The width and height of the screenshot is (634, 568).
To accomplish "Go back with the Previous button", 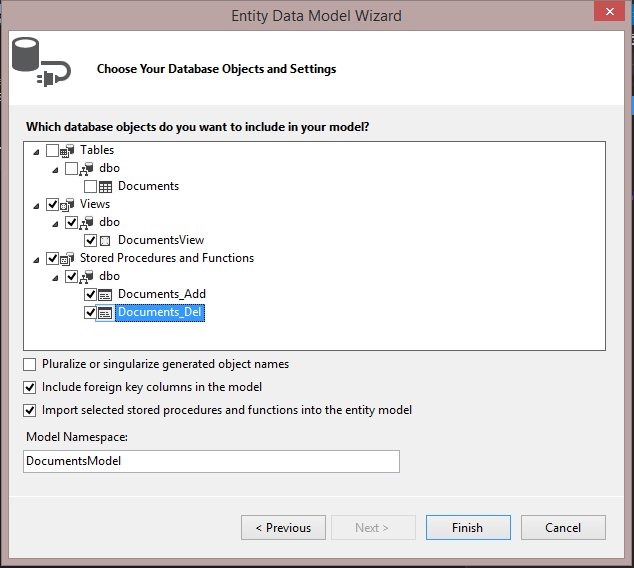I will 283,528.
